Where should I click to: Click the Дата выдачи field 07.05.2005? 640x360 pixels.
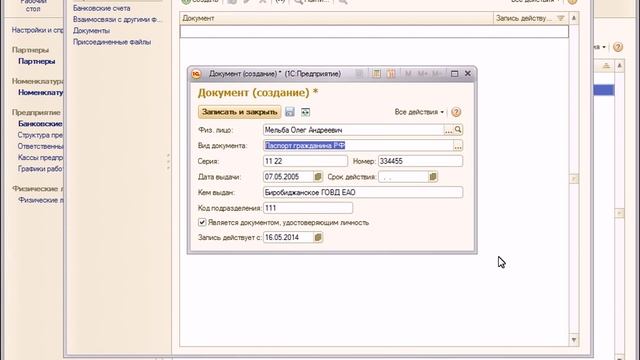(x=288, y=177)
